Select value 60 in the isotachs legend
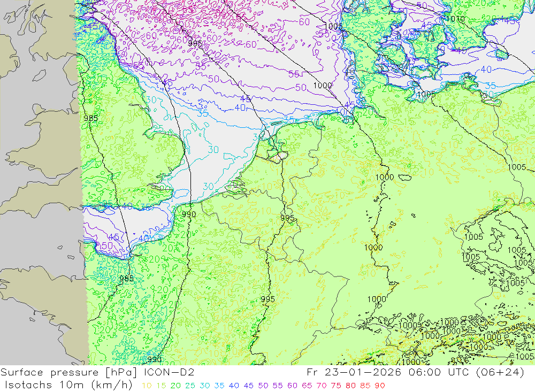 [x=292, y=386]
